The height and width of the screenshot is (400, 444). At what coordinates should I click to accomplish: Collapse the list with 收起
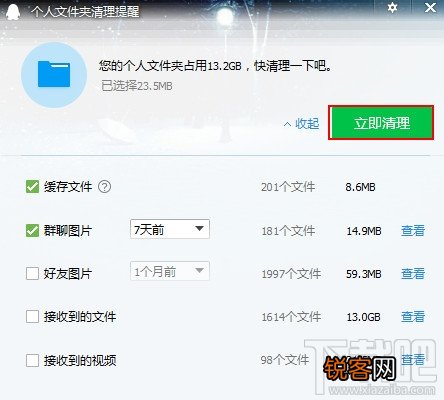[301, 124]
